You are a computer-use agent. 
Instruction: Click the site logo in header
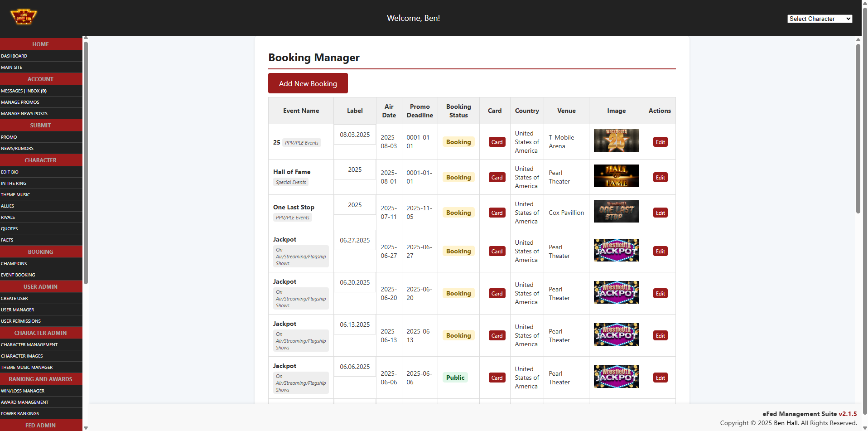click(24, 17)
